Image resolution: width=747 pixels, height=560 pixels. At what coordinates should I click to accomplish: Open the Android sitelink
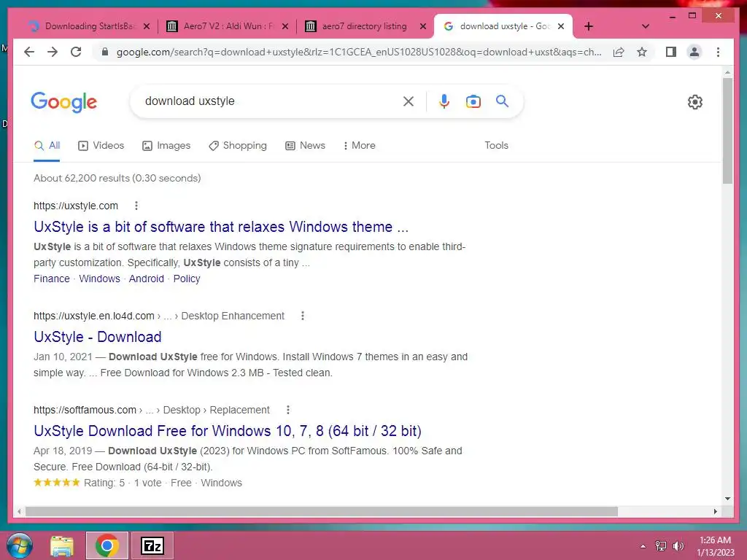146,279
